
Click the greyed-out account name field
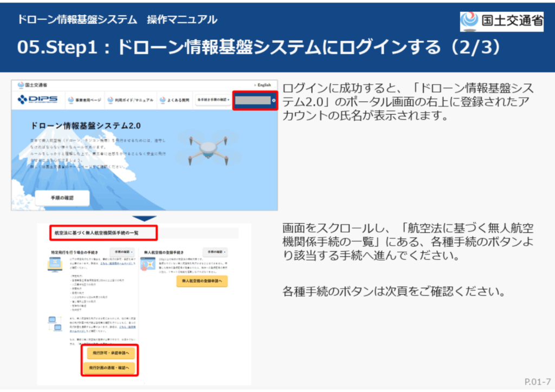coord(252,100)
